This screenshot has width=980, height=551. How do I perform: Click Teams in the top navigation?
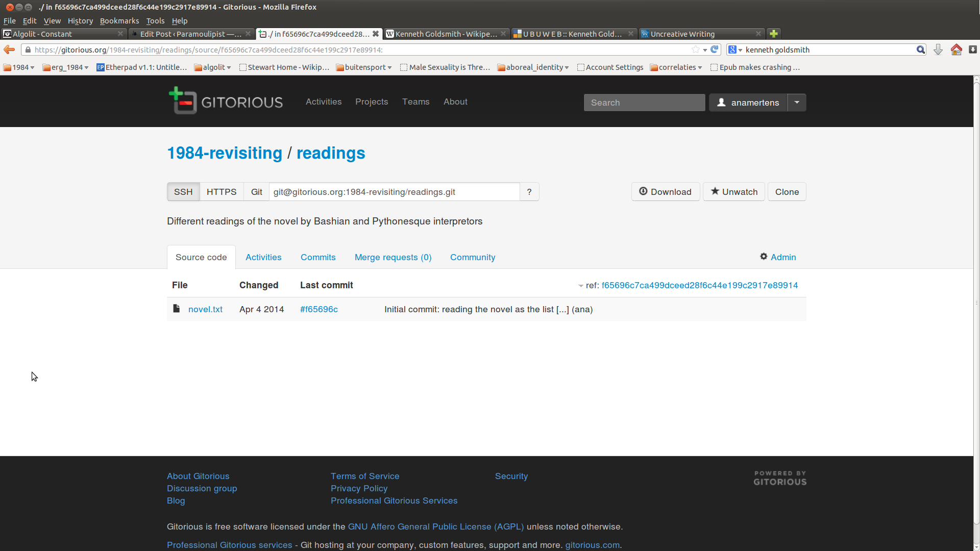pos(416,102)
